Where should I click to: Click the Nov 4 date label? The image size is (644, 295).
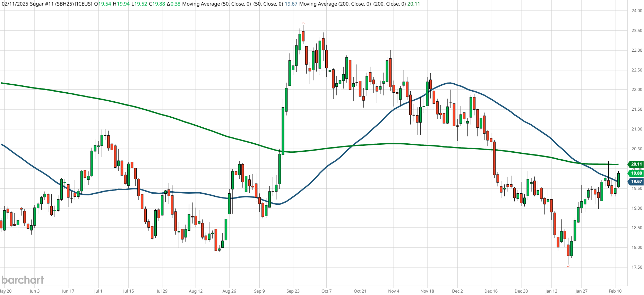pos(394,291)
